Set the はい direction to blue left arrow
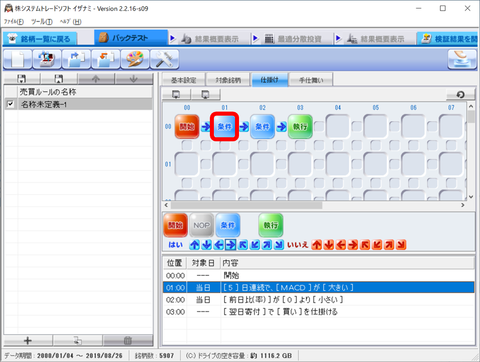 tap(219, 245)
